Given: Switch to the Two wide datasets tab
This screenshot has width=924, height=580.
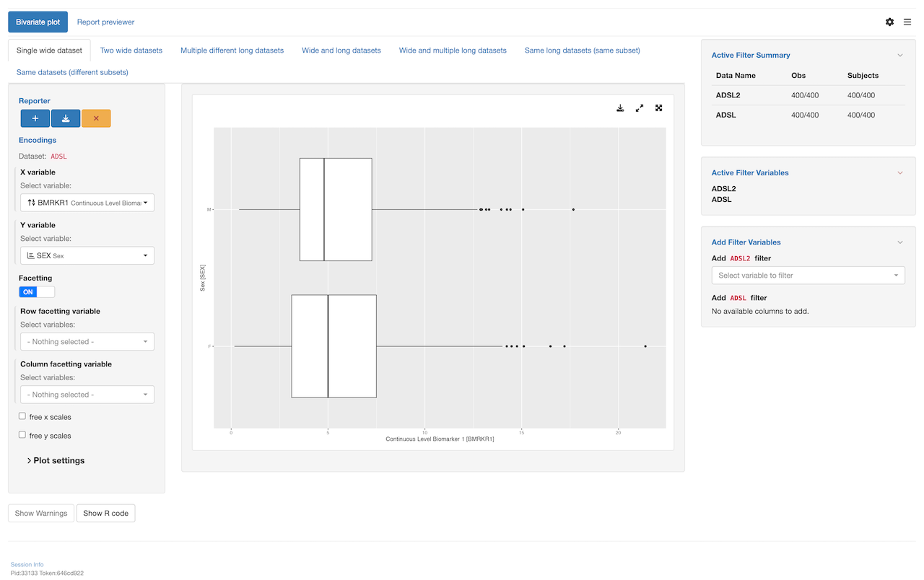Looking at the screenshot, I should tap(131, 50).
